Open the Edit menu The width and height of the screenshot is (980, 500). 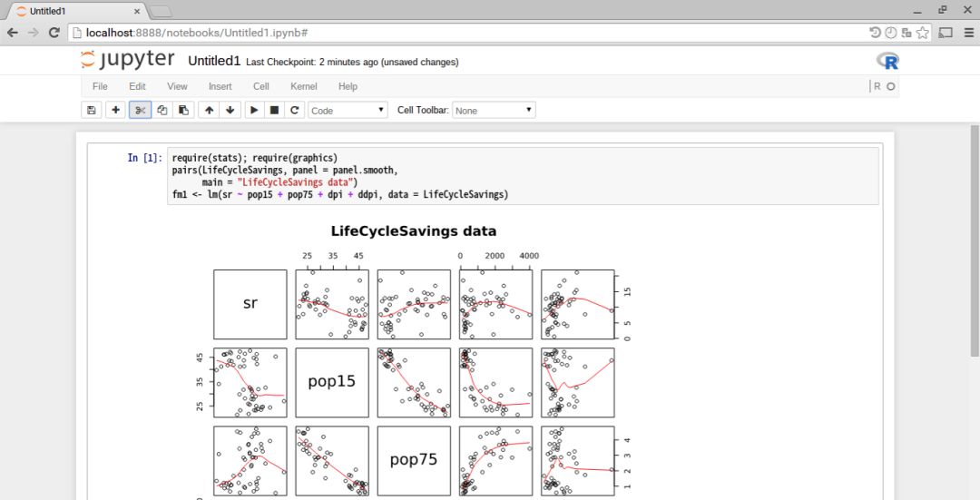pos(138,86)
